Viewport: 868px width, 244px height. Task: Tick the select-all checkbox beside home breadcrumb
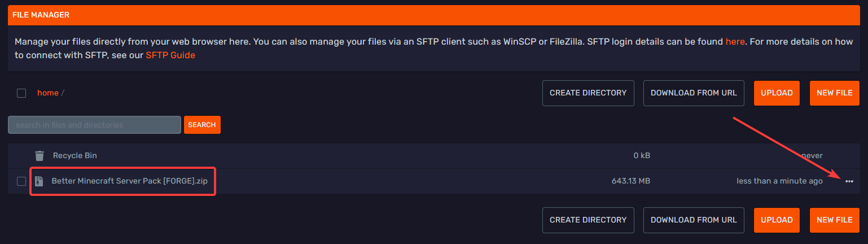coord(21,93)
